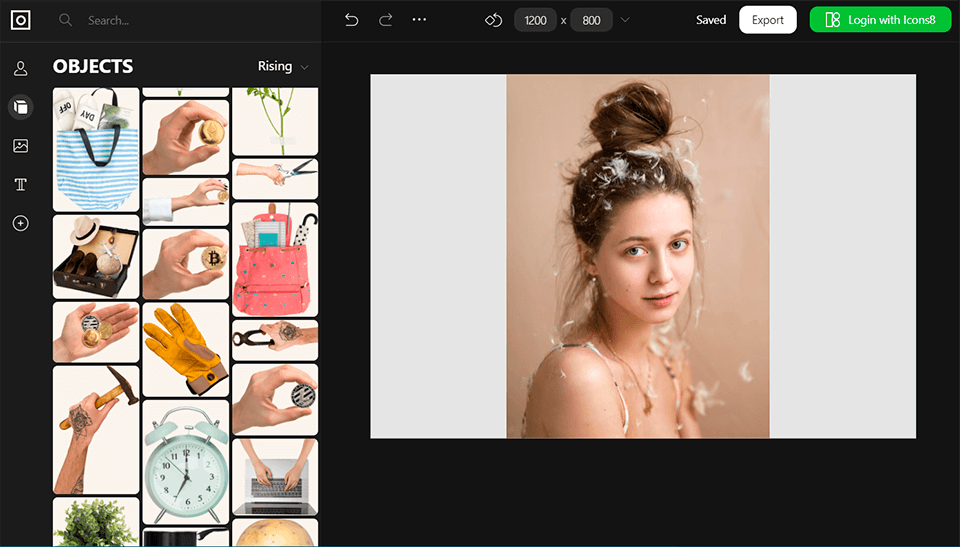Click the app logo icon

pos(21,20)
